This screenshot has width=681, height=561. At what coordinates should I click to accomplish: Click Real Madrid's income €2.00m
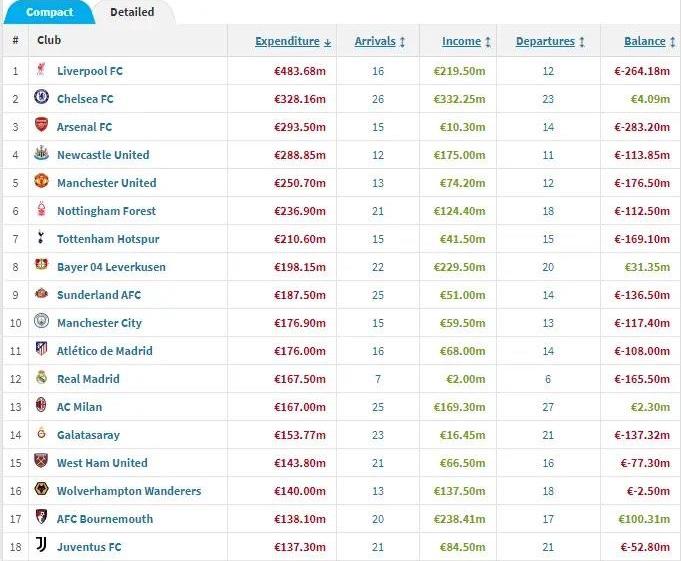coord(466,379)
